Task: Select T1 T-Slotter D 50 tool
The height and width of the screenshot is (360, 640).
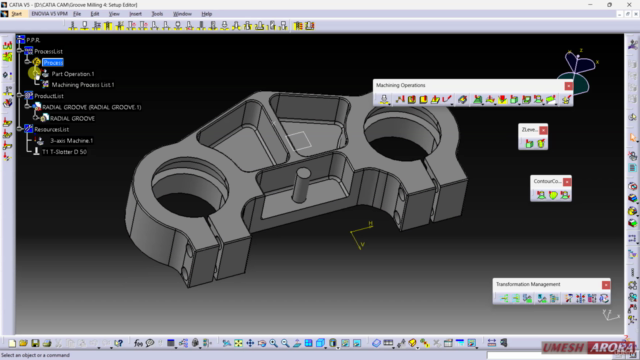Action: (x=64, y=152)
